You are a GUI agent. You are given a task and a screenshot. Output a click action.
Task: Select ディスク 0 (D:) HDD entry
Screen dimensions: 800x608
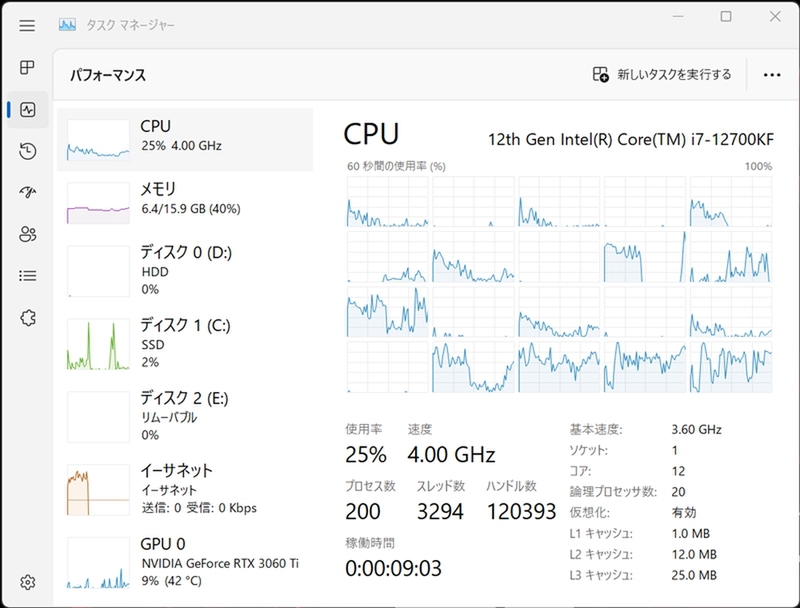click(x=185, y=270)
